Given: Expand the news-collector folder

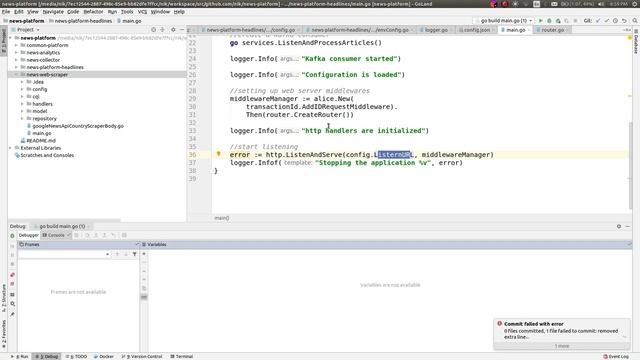Looking at the screenshot, I should (x=16, y=60).
